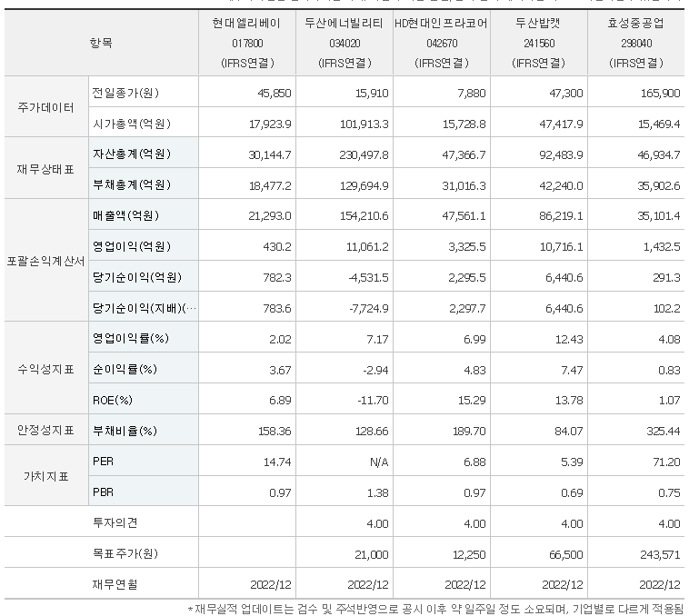Click the 두산에너빌리티 034020 column header
Viewport: 699px width, 616px height.
click(345, 43)
